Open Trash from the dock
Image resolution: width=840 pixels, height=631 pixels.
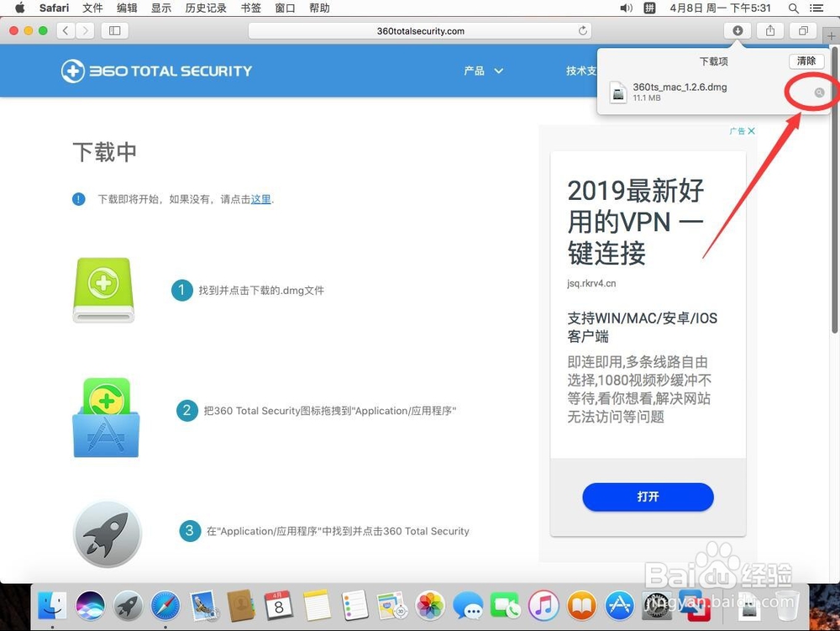coord(785,605)
